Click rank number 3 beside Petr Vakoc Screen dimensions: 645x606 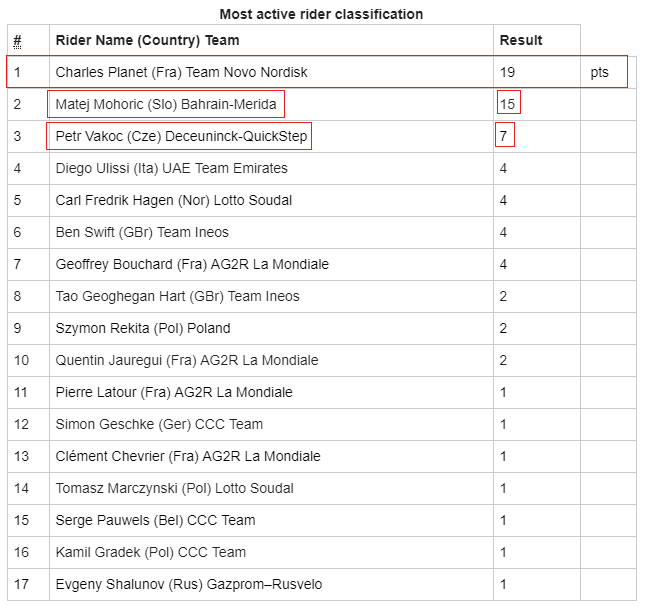tap(17, 136)
